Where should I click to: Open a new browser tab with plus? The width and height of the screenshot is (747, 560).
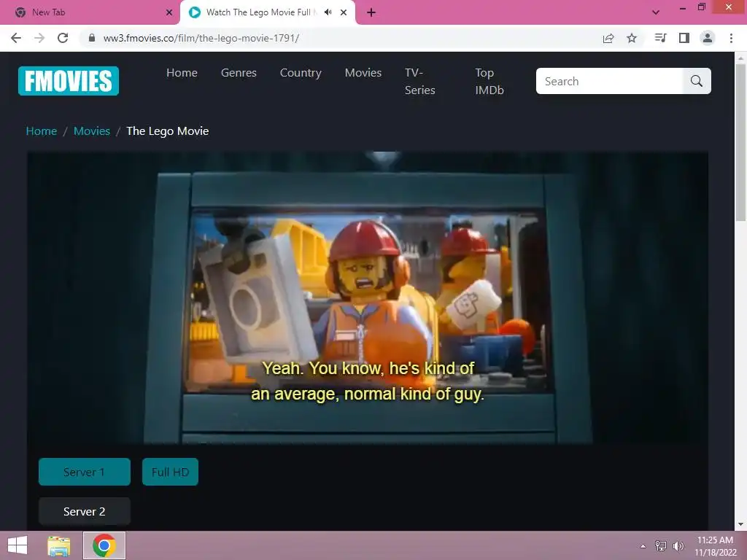(x=371, y=12)
